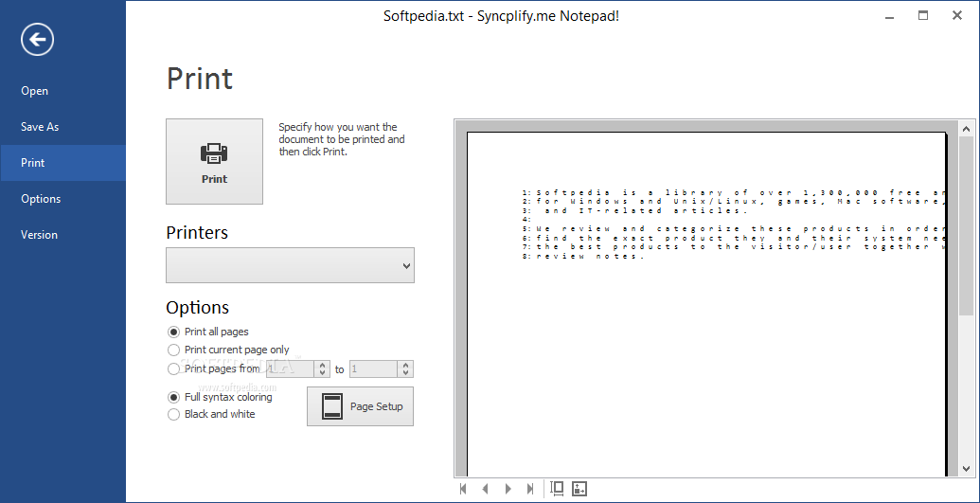Open Version in sidebar menu
Viewport: 980px width, 503px height.
(x=62, y=235)
